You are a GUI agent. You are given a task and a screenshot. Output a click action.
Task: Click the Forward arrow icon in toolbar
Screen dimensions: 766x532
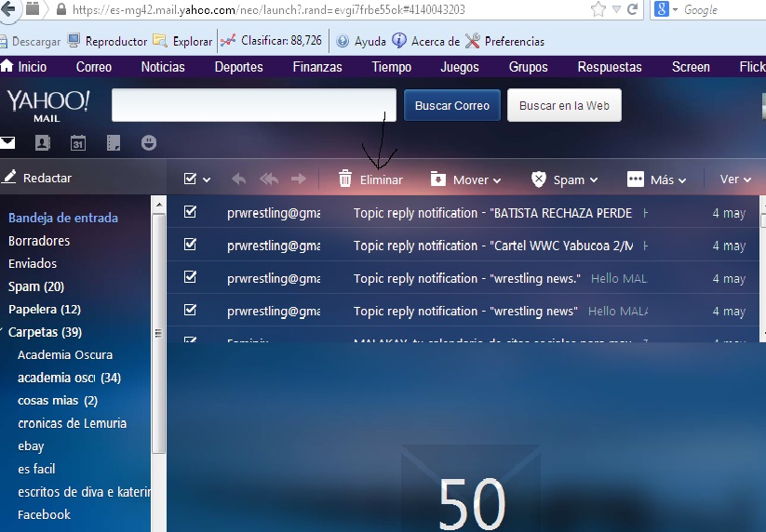point(299,180)
